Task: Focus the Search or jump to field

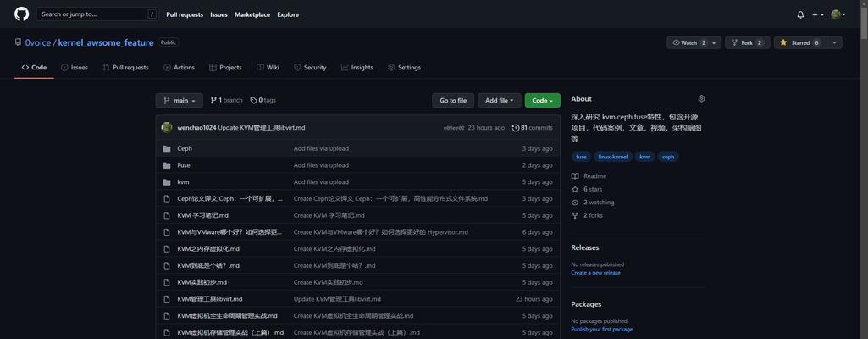Action: click(x=97, y=14)
